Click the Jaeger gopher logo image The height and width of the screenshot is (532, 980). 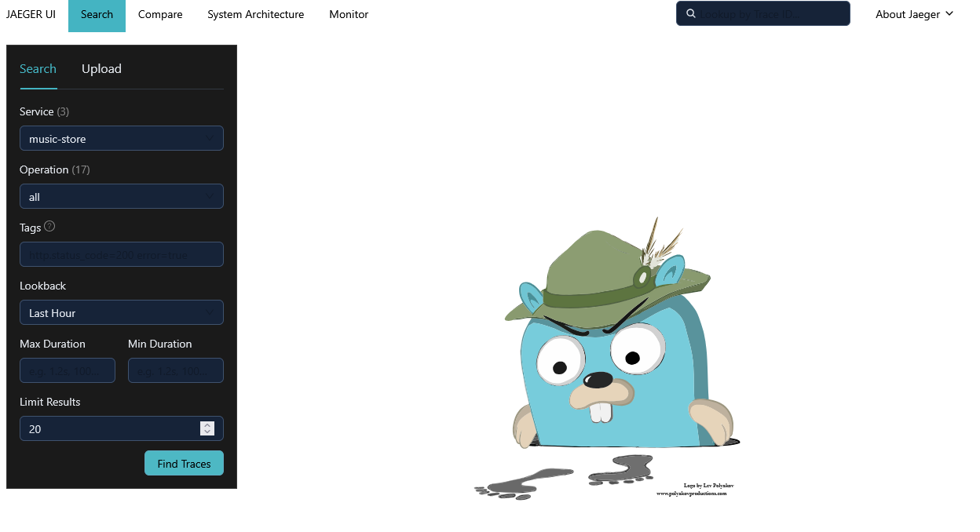coord(607,359)
